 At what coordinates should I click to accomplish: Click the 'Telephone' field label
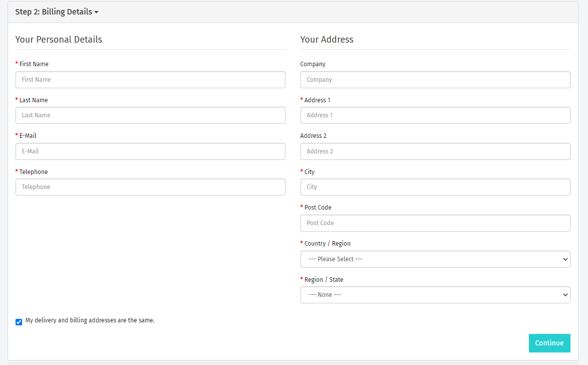[x=34, y=171]
